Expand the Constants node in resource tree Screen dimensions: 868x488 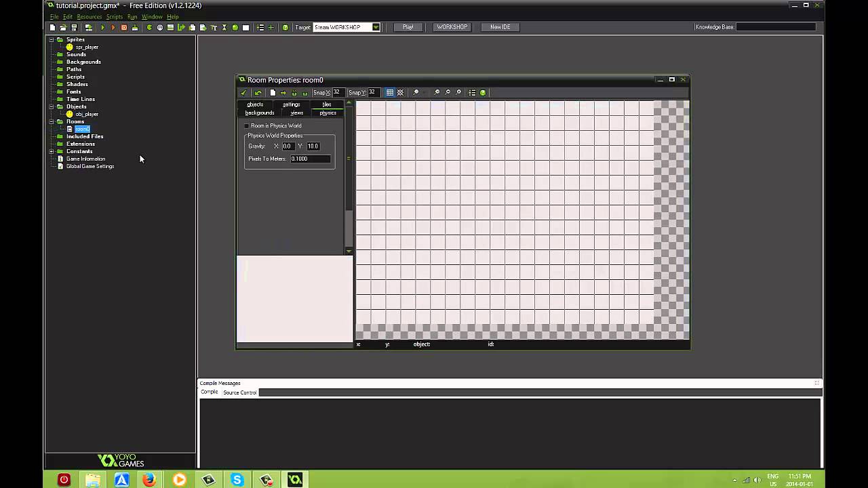point(52,151)
